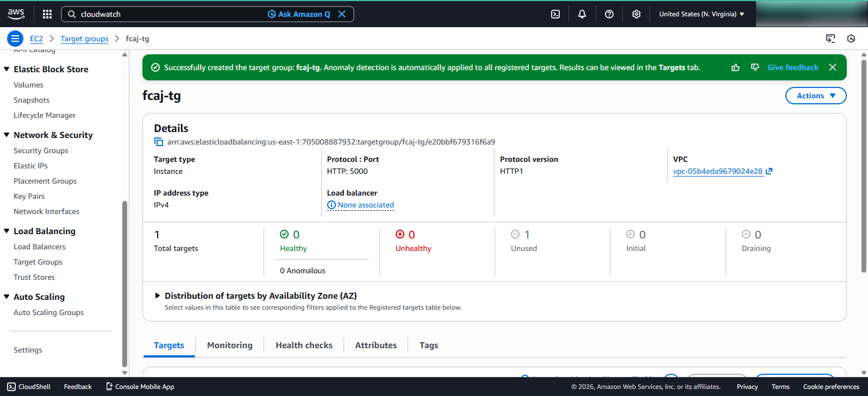
Task: Open the AWS console home logo
Action: point(16,14)
